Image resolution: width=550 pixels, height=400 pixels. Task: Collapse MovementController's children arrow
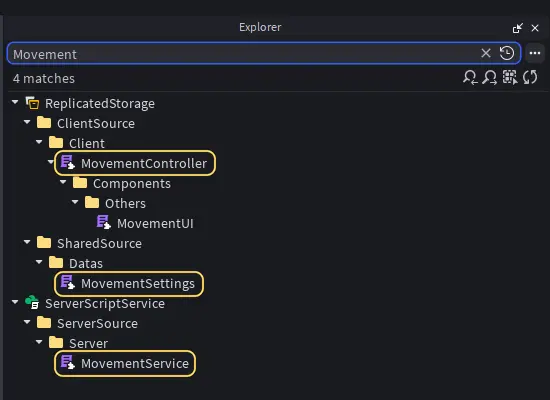coord(51,162)
